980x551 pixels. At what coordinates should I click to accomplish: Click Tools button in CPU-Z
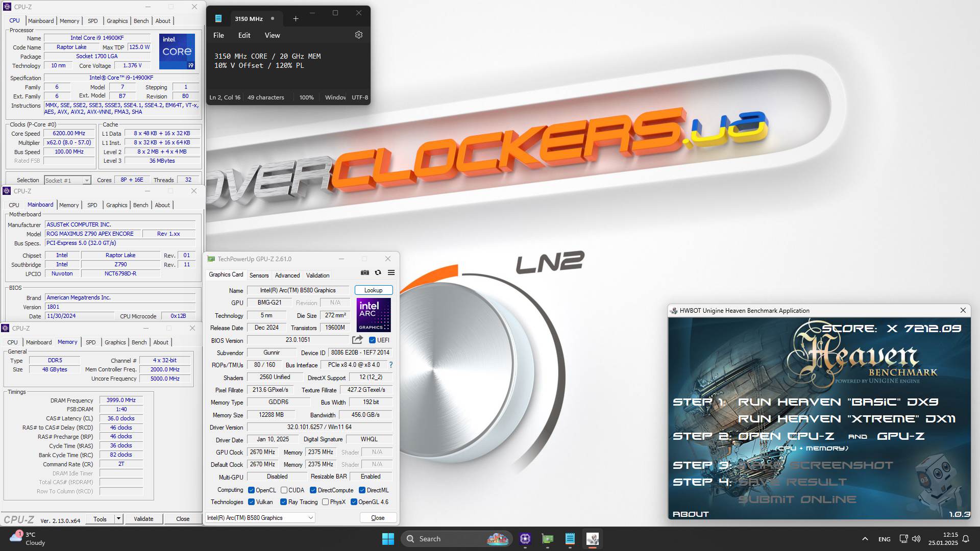click(x=100, y=519)
